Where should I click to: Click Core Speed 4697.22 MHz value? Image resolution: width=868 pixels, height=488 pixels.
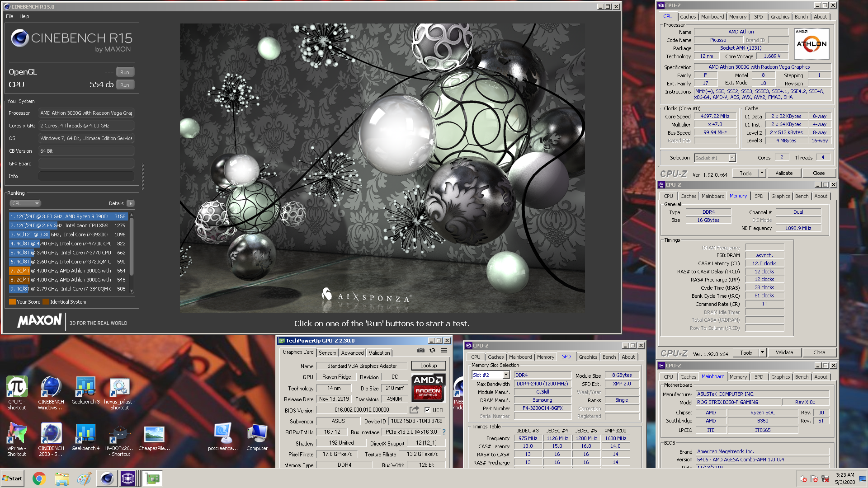tap(715, 116)
